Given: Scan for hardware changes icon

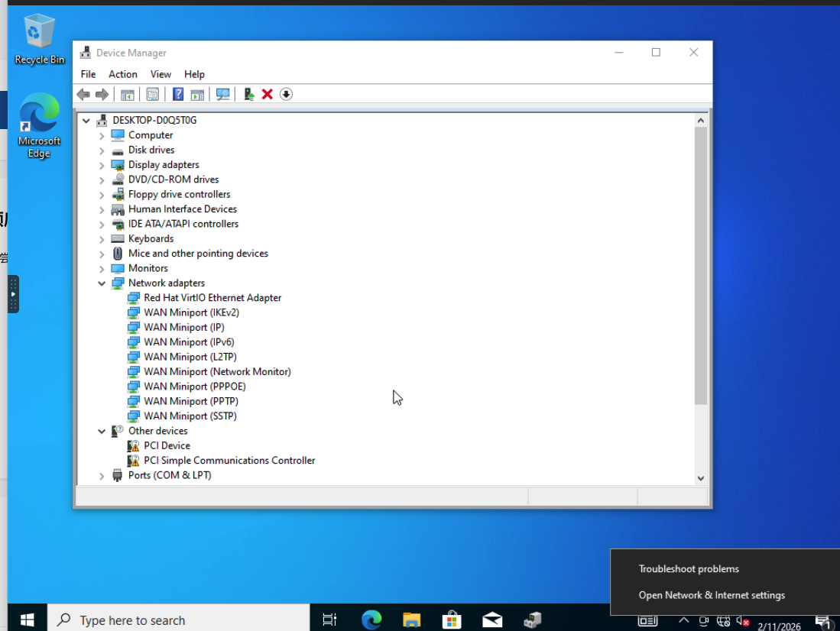Looking at the screenshot, I should click(223, 94).
